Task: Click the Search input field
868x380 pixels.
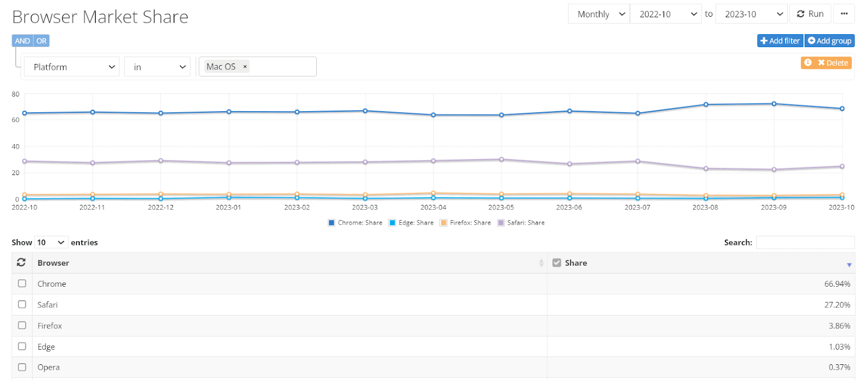Action: pyautogui.click(x=805, y=242)
